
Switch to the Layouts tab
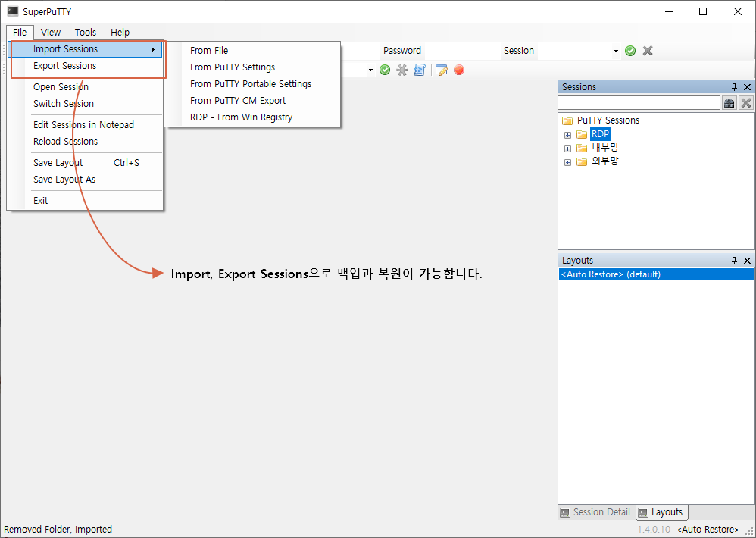click(x=661, y=512)
